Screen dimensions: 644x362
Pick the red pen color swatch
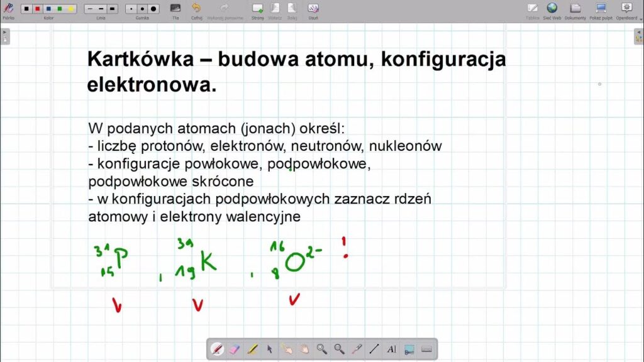[x=37, y=9]
